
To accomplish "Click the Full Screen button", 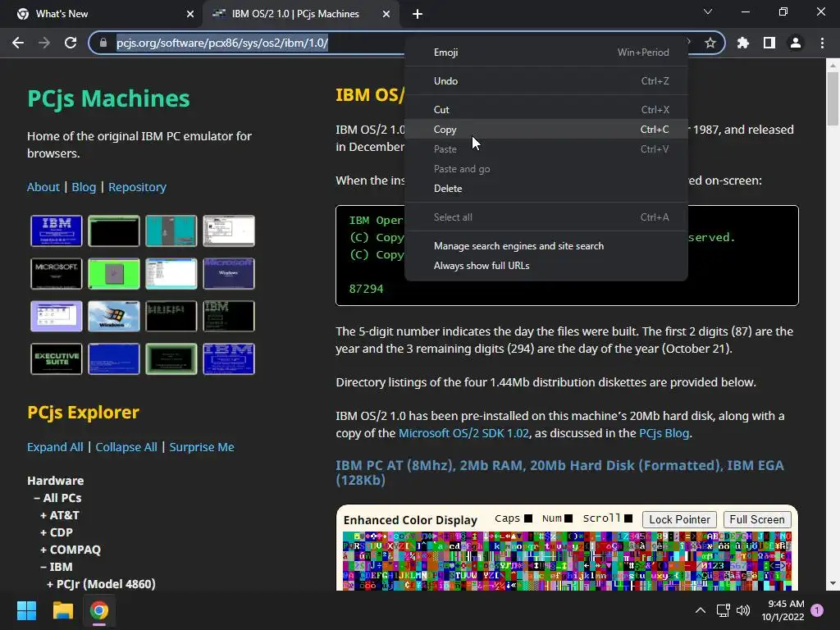I will pos(757,519).
